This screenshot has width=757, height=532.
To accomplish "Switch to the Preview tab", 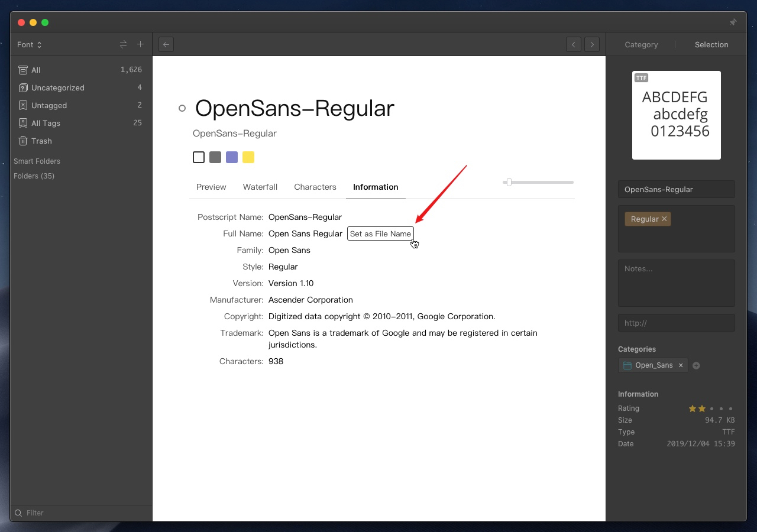I will (211, 187).
